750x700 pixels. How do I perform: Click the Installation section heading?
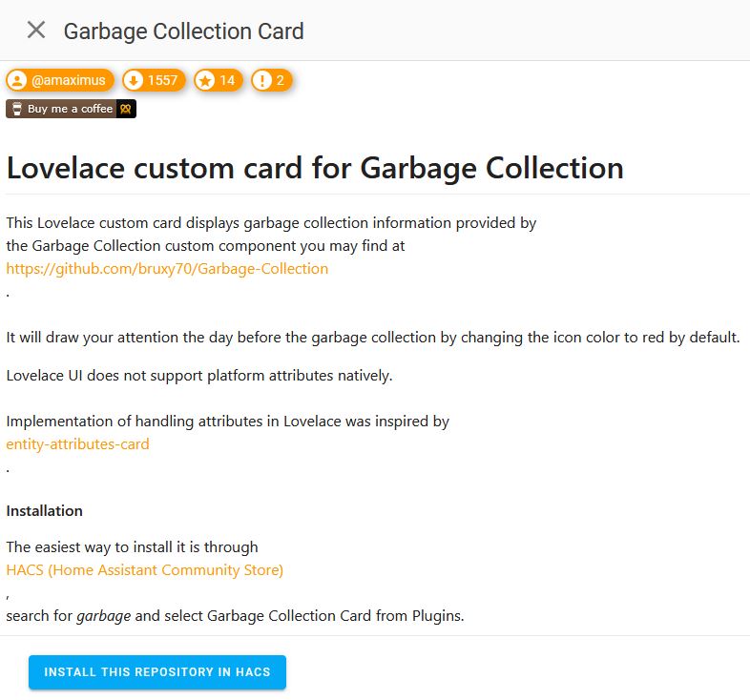pyautogui.click(x=44, y=511)
